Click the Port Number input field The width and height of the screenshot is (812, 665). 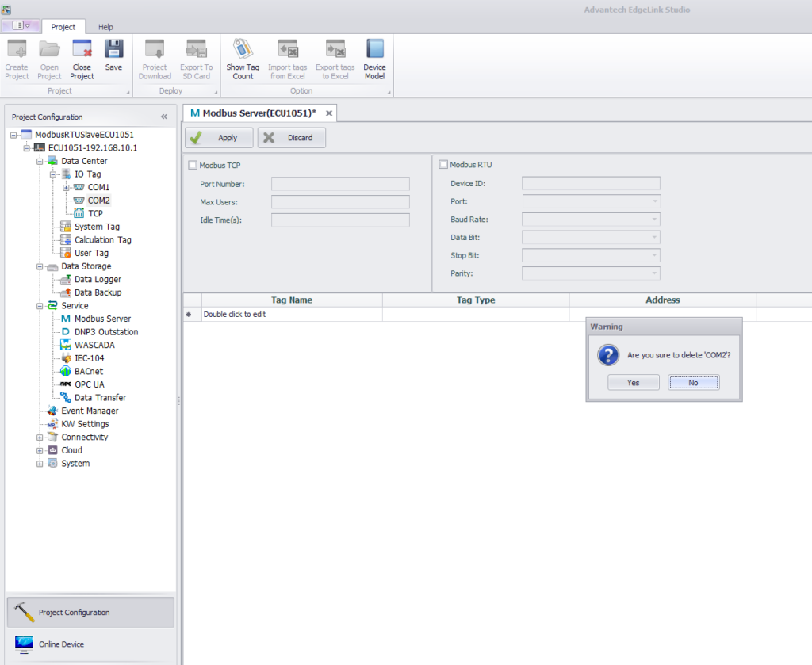click(x=340, y=184)
